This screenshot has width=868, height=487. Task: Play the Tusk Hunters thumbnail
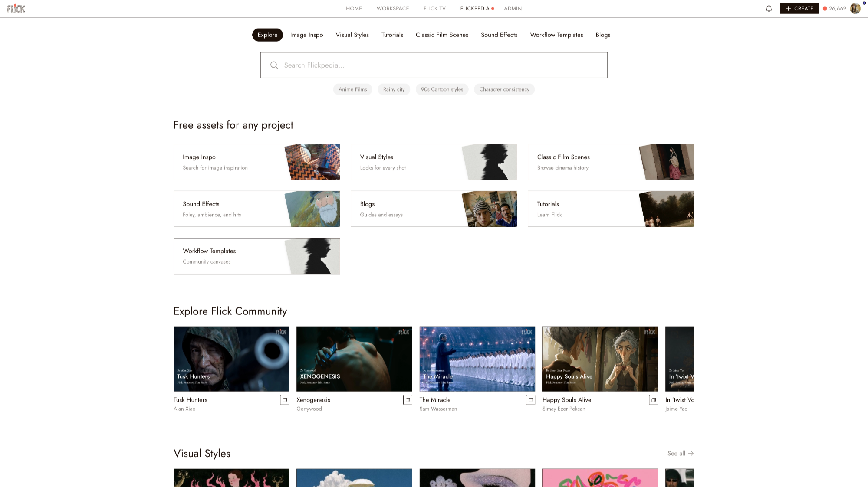pyautogui.click(x=231, y=359)
